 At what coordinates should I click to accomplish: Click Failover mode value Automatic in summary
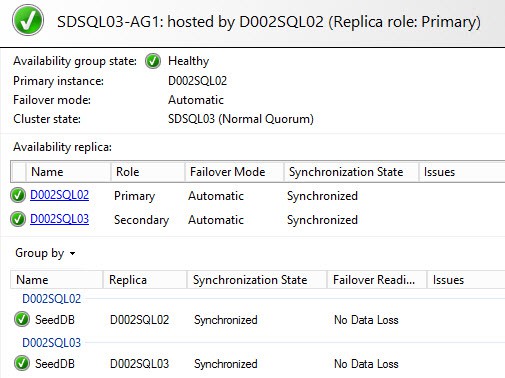pos(196,100)
